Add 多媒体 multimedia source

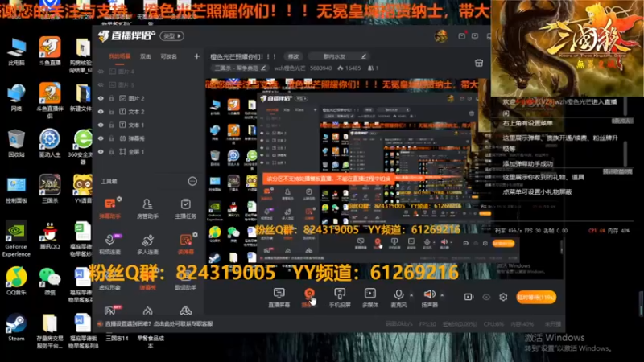[370, 298]
